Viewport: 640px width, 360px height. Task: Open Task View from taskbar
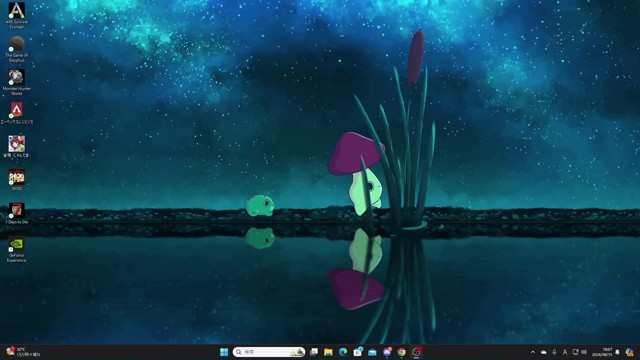[x=314, y=352]
